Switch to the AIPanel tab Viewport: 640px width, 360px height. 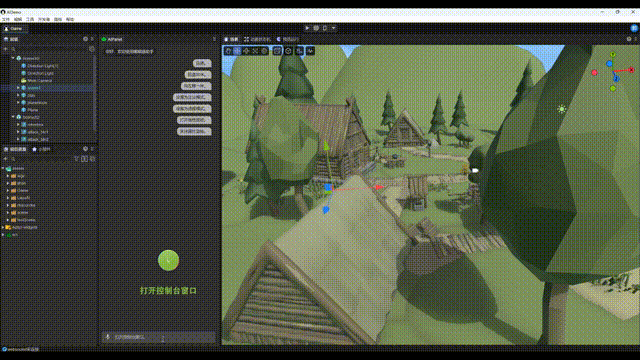click(112, 39)
